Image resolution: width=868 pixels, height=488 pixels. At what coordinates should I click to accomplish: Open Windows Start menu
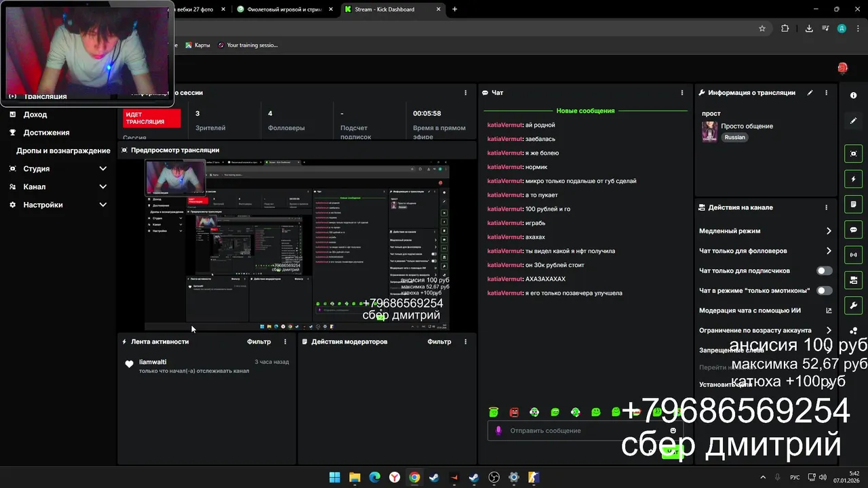[334, 477]
